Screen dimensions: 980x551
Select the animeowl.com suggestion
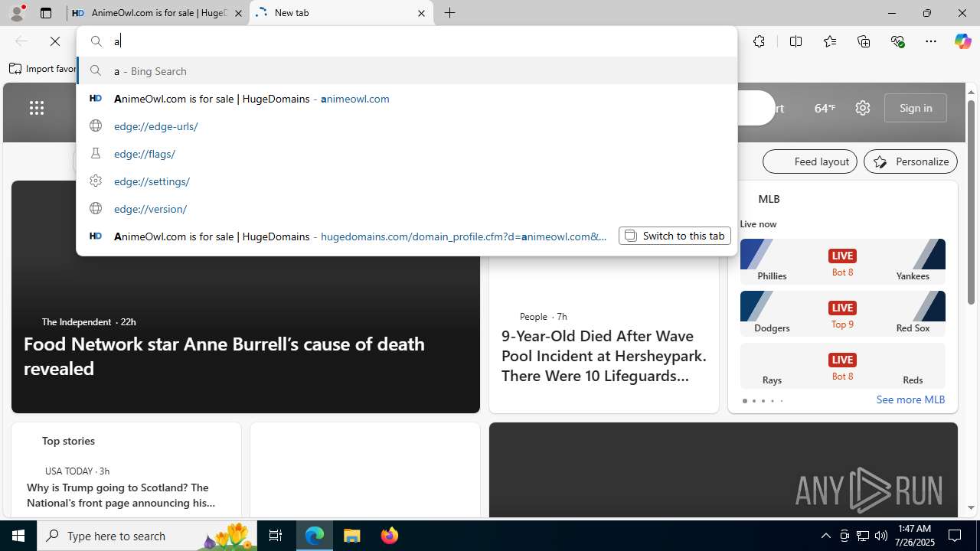coord(407,98)
